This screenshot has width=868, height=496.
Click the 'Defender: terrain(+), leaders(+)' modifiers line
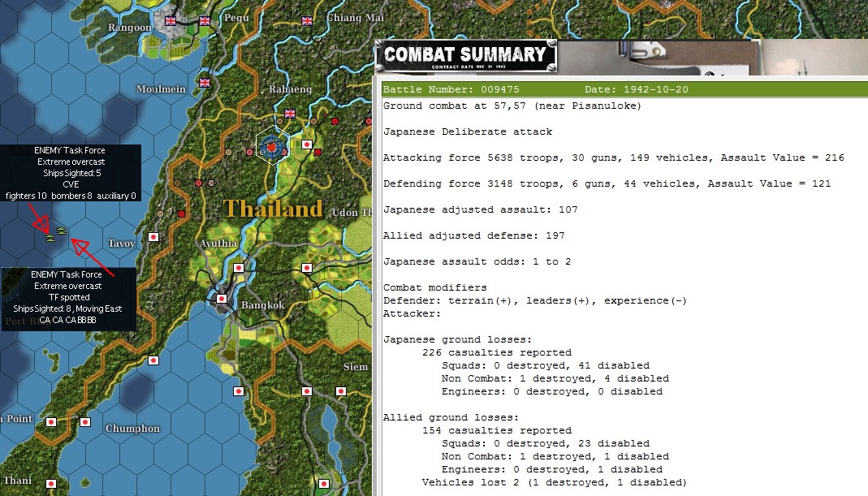coord(535,300)
